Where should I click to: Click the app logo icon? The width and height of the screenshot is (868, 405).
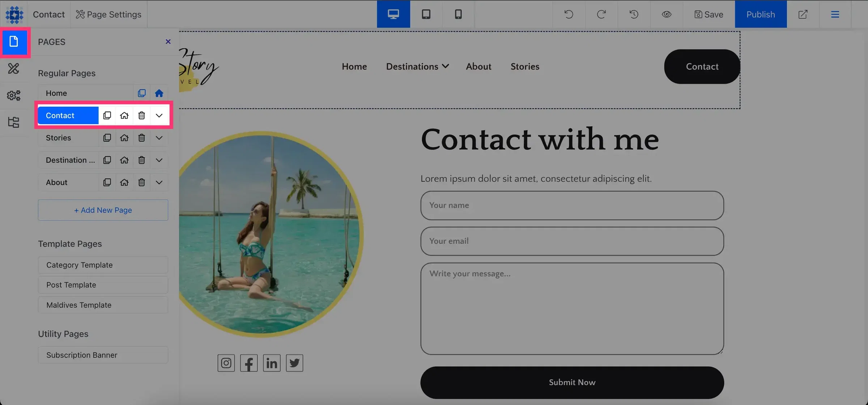pyautogui.click(x=14, y=14)
